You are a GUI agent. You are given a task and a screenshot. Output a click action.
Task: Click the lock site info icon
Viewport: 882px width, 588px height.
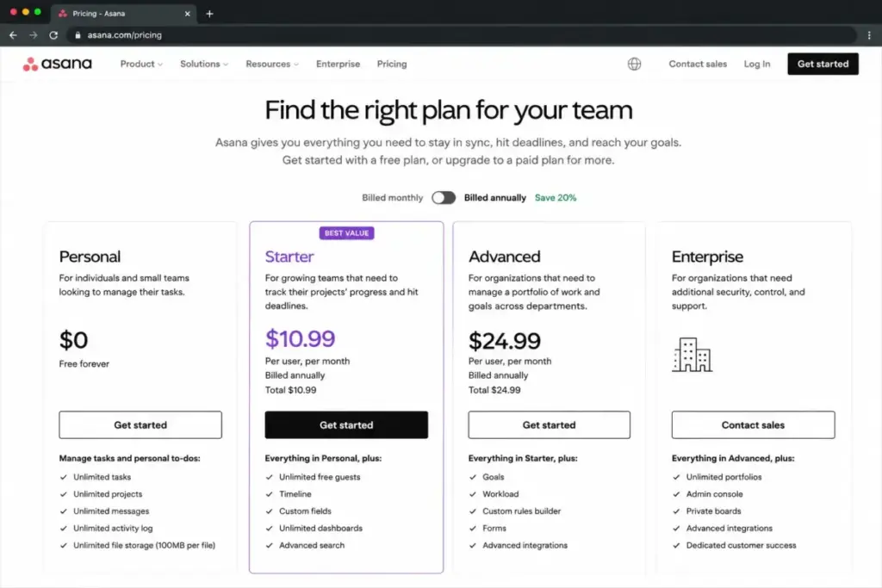[x=78, y=34]
